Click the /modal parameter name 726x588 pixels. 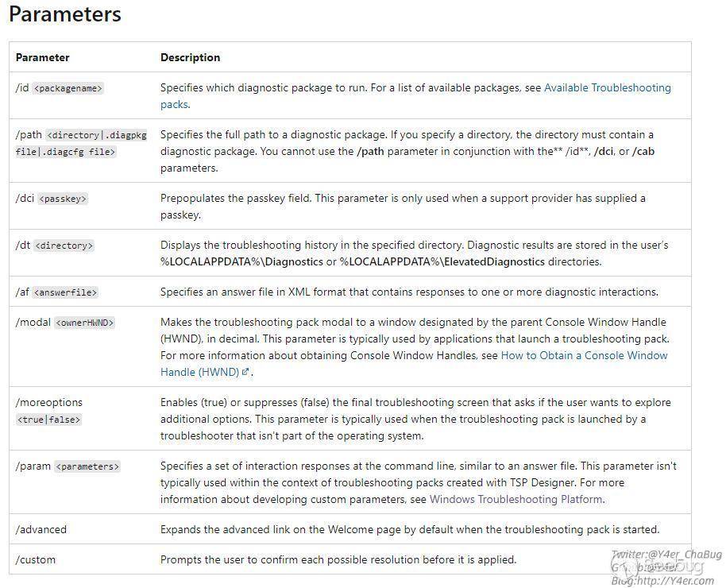pos(33,323)
